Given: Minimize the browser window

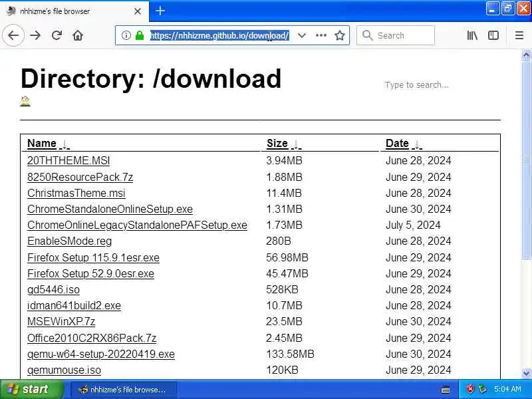Looking at the screenshot, I should coord(492,9).
